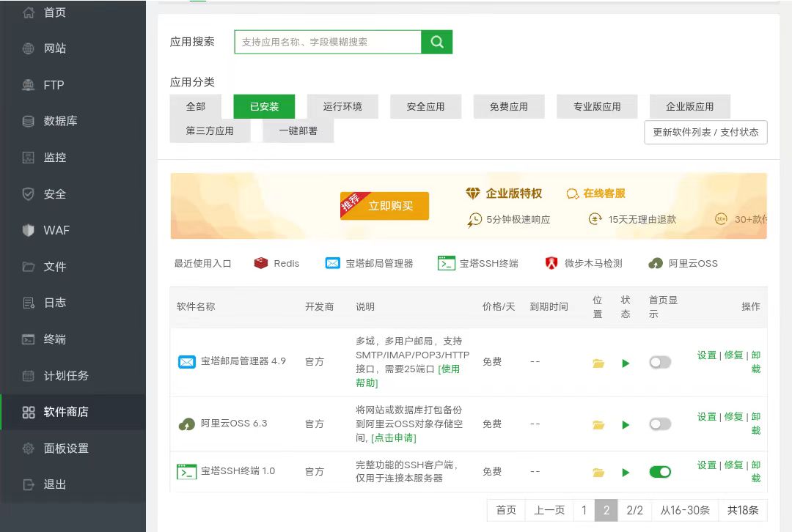Click status play icon for 宝塔SSH终端
The image size is (792, 532).
coord(626,473)
